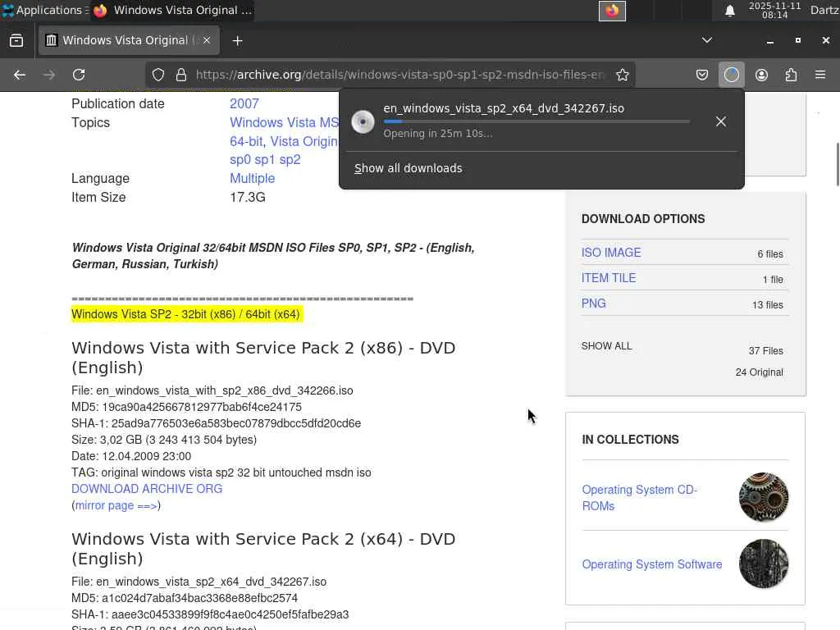This screenshot has height=630, width=840.
Task: Open ISO IMAGE download option
Action: (x=611, y=253)
